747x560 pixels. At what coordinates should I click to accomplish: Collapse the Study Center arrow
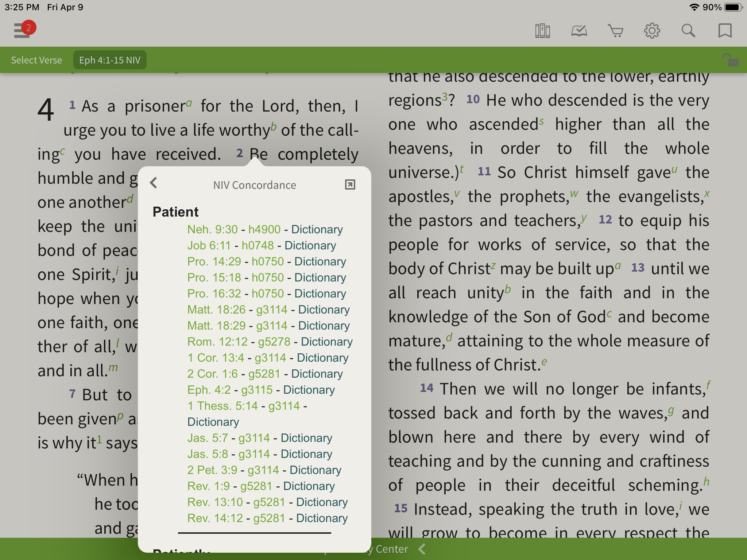[x=422, y=549]
